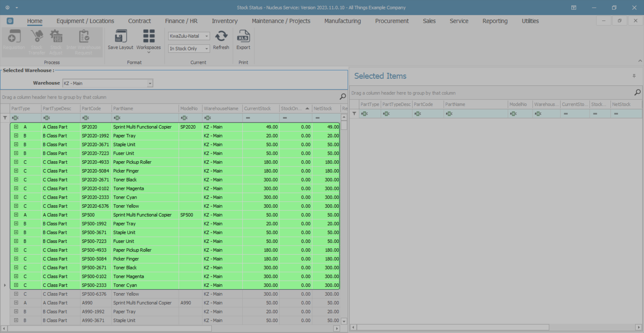
Task: Expand the A990 Sprint Multi Functional Copier row
Action: point(16,303)
